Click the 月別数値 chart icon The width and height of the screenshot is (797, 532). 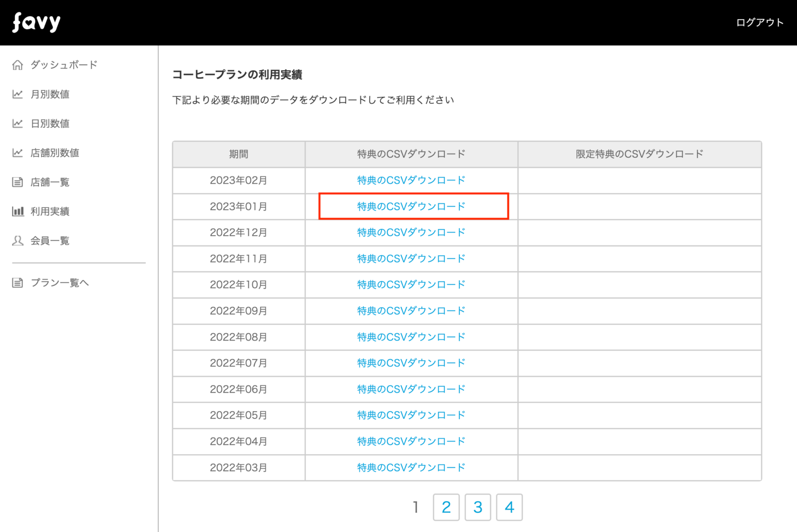[18, 94]
